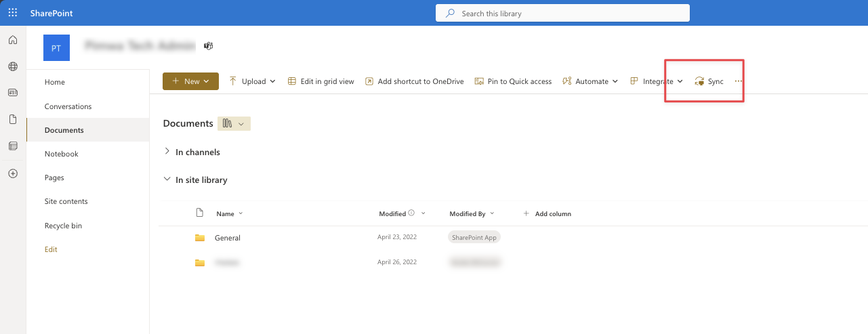Click the Documents library heading
This screenshot has width=868, height=334.
pos(188,123)
